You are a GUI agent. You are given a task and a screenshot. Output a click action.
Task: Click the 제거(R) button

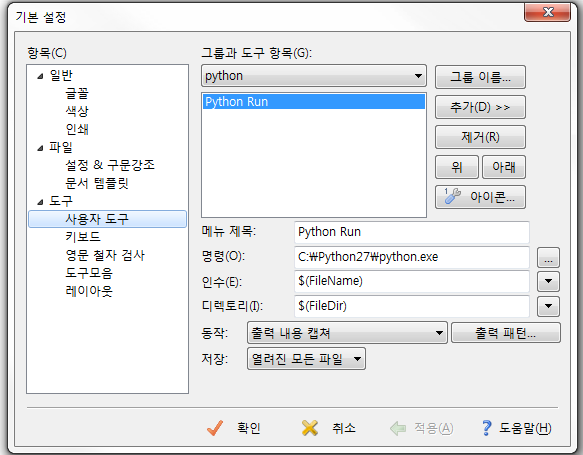480,137
